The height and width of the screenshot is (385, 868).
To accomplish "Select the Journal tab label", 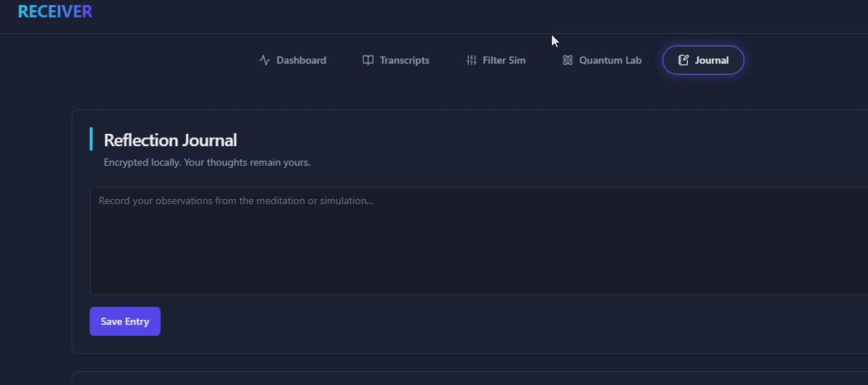I will coord(712,60).
